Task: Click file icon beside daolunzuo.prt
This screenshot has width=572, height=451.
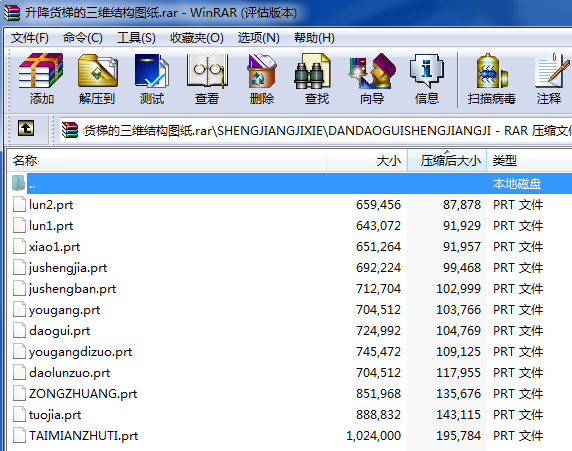Action: tap(19, 372)
